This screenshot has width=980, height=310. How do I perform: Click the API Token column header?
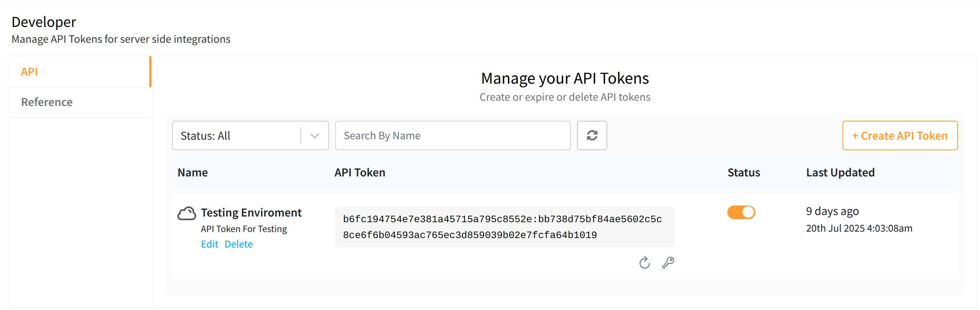(359, 173)
